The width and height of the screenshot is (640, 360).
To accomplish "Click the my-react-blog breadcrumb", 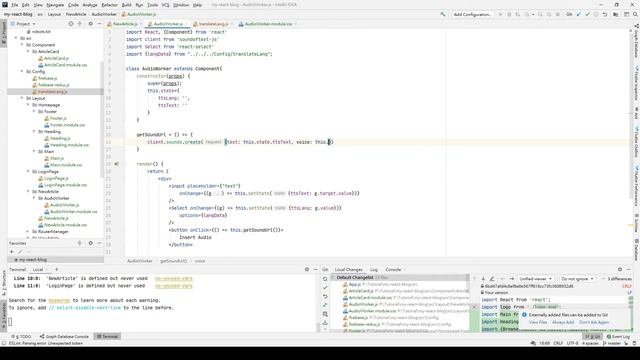I will coord(18,14).
